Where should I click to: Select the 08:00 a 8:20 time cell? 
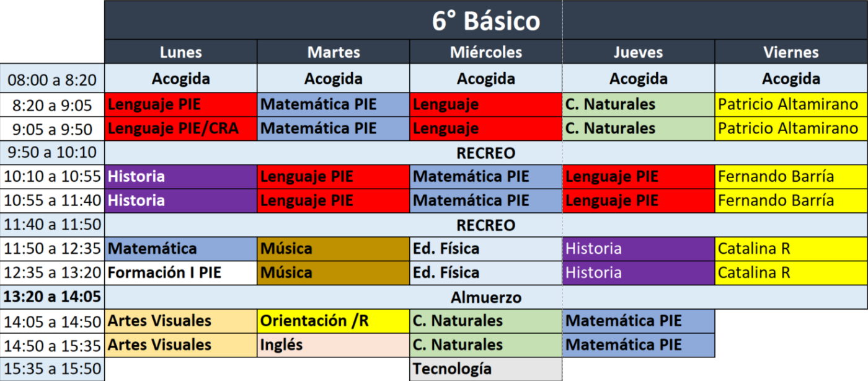coord(52,79)
